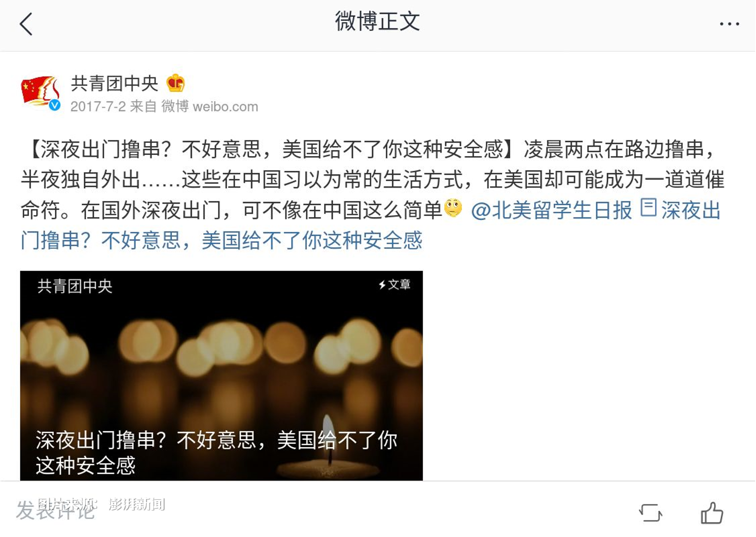Open the @北美留学生日报 mention link
Viewport: 756px width, 537px height.
(x=552, y=210)
